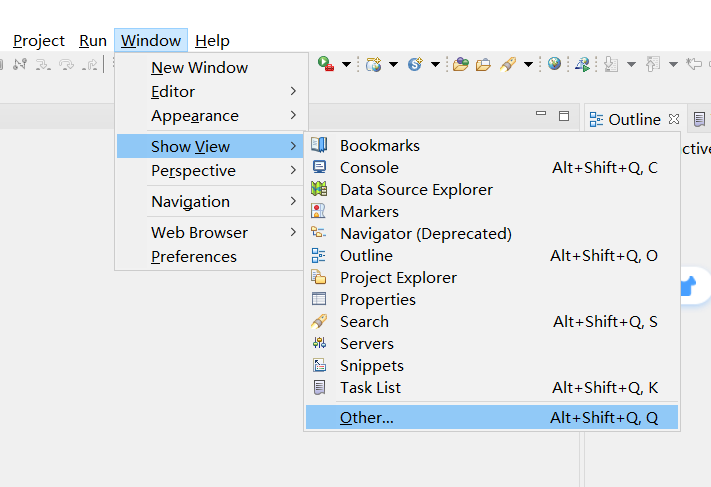Open the Next Annotation dropdown arrow
Image resolution: width=711 pixels, height=487 pixels.
[631, 64]
